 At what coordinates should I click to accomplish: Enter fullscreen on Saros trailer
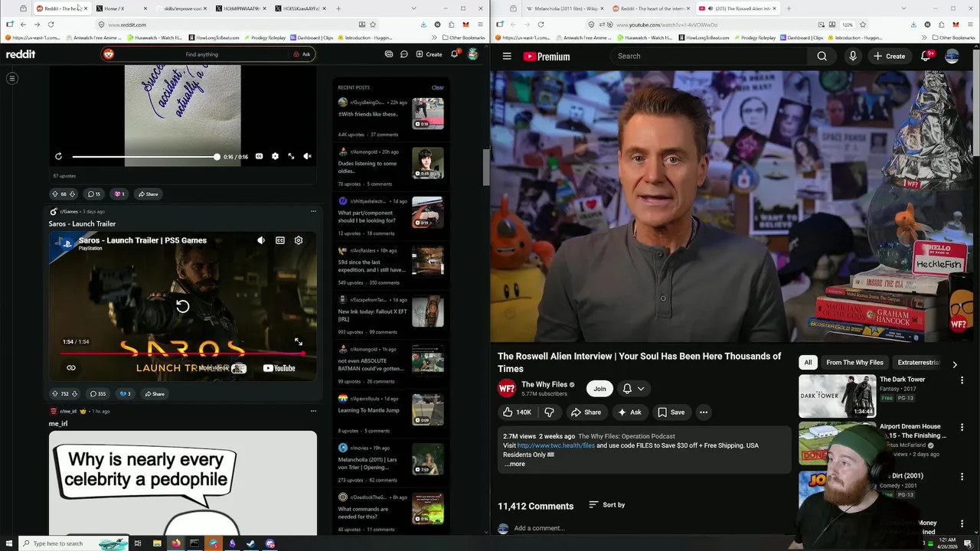point(299,342)
